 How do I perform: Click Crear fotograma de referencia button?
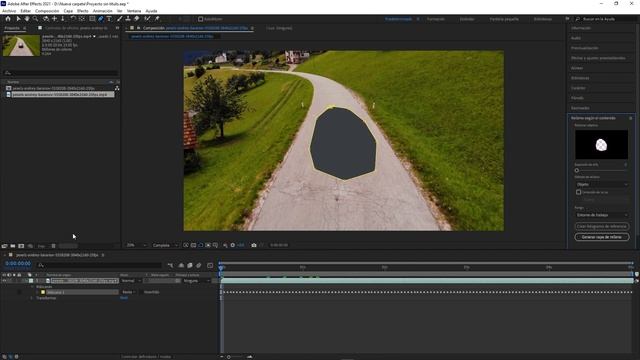(x=602, y=226)
